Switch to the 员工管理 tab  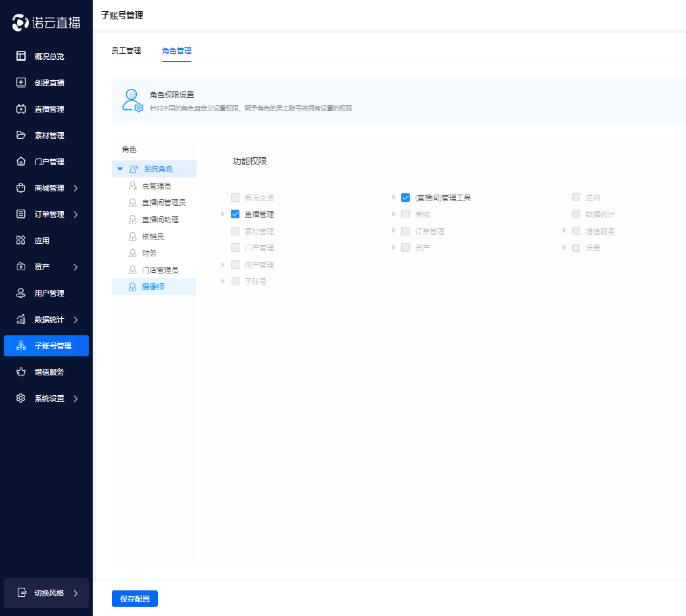[126, 51]
